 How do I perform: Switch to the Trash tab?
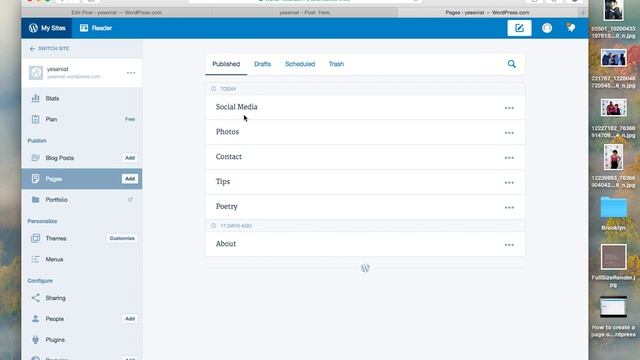click(336, 64)
